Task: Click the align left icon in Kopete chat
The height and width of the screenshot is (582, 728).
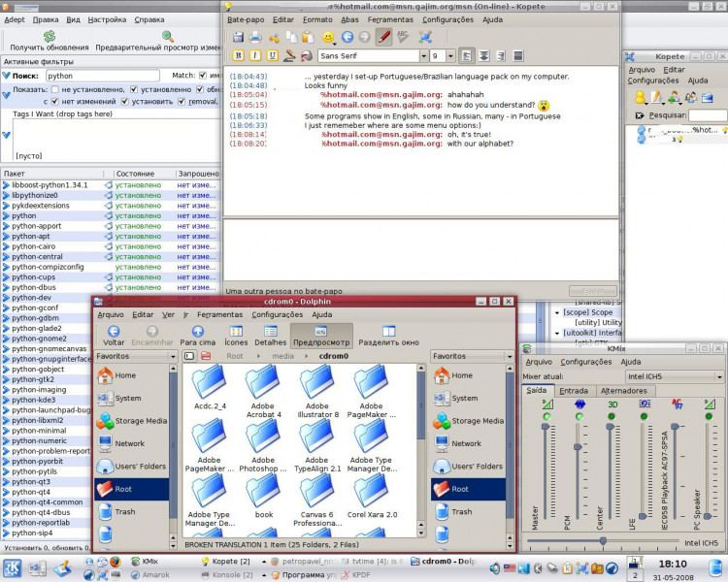Action: tap(467, 55)
